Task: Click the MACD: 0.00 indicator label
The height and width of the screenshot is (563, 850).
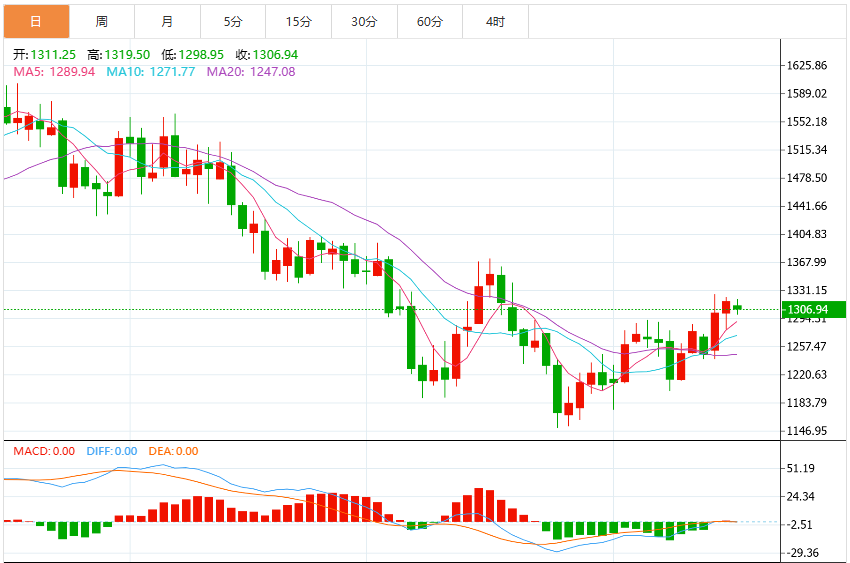Action: tap(44, 451)
